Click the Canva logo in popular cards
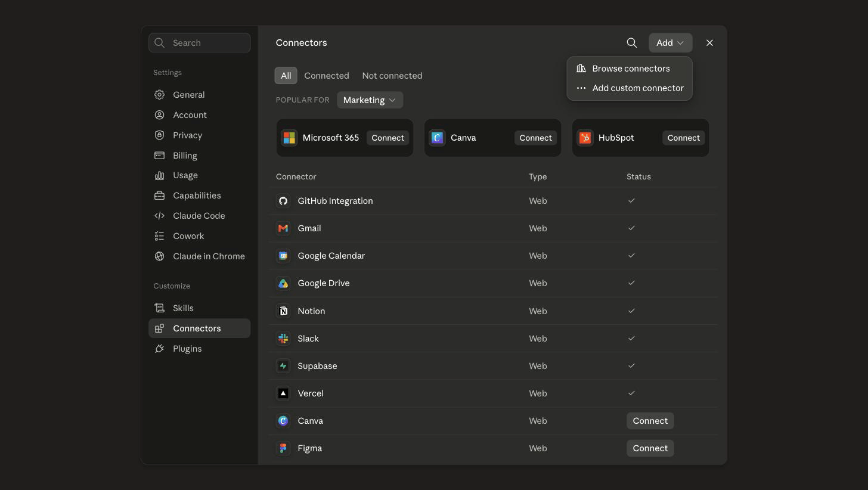This screenshot has height=490, width=868. [x=437, y=138]
